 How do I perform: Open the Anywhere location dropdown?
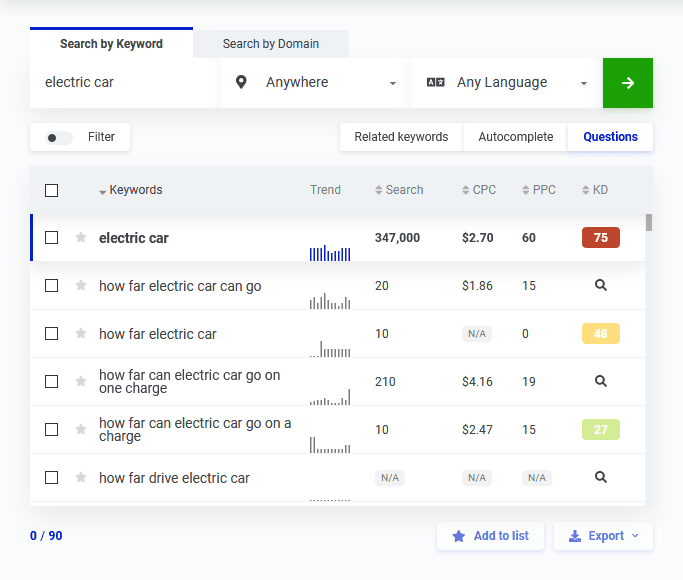[313, 83]
